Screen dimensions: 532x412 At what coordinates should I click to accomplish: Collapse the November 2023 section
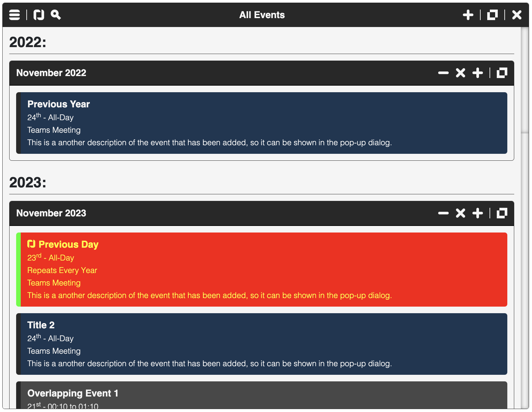coord(443,213)
